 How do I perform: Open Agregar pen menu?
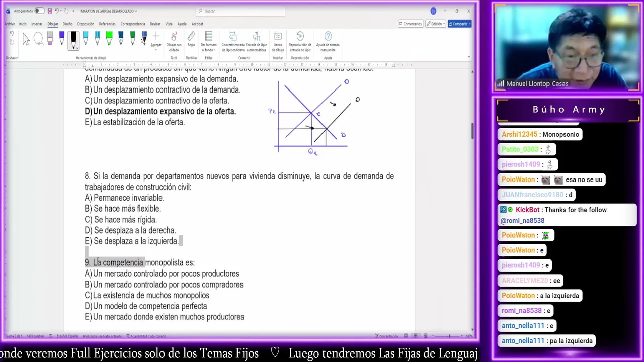[x=156, y=40]
